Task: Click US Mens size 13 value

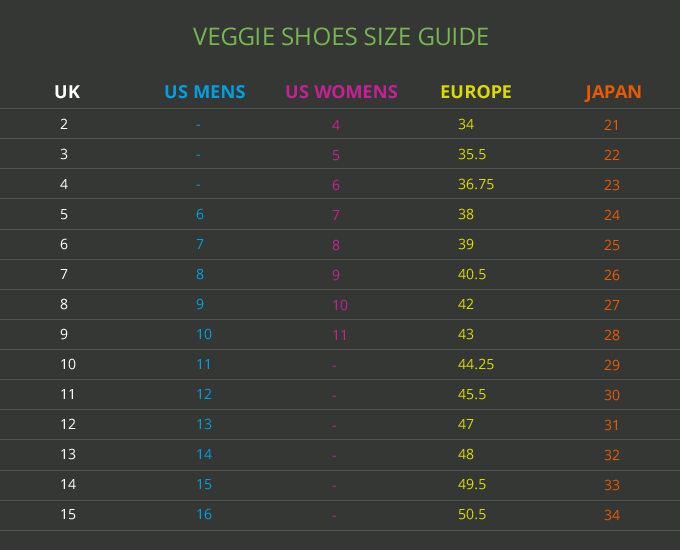Action: click(x=204, y=424)
